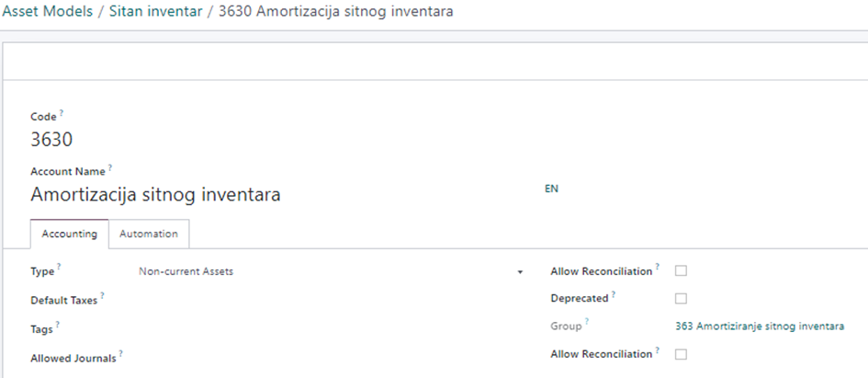Click the help icon next to Deprecated
The height and width of the screenshot is (378, 868).
(614, 294)
